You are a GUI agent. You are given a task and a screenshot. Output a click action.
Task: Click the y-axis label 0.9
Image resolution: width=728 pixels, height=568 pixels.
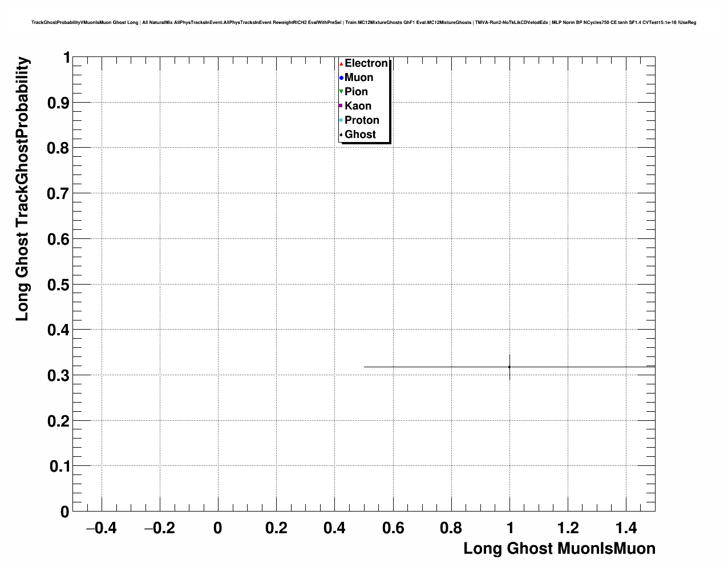click(58, 103)
